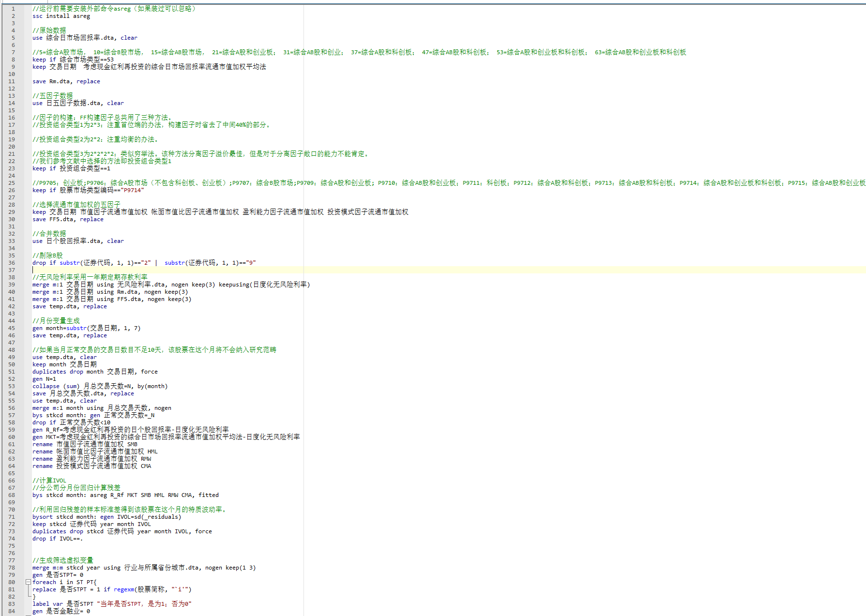Click line number 1 in the gutter
866x616 pixels.
pos(13,9)
